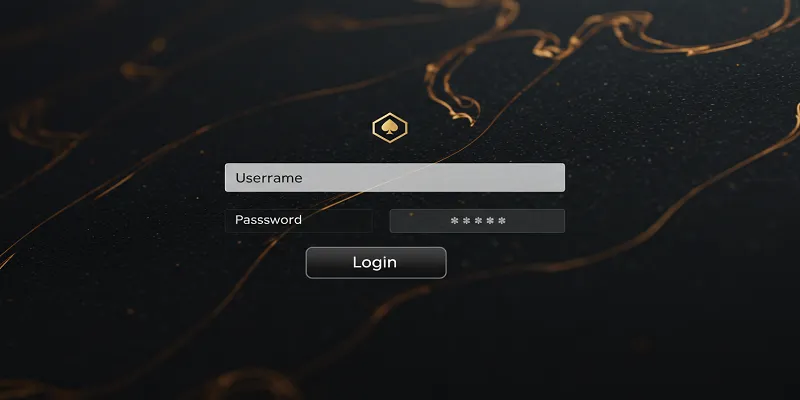Screen dimensions: 800x400
Task: Click the gold spade hexagon logo
Action: [x=390, y=128]
